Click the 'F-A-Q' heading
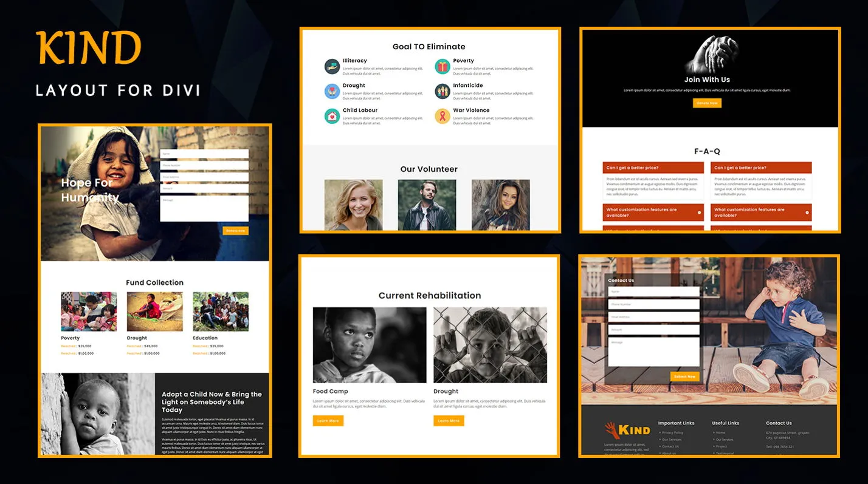 [x=707, y=152]
